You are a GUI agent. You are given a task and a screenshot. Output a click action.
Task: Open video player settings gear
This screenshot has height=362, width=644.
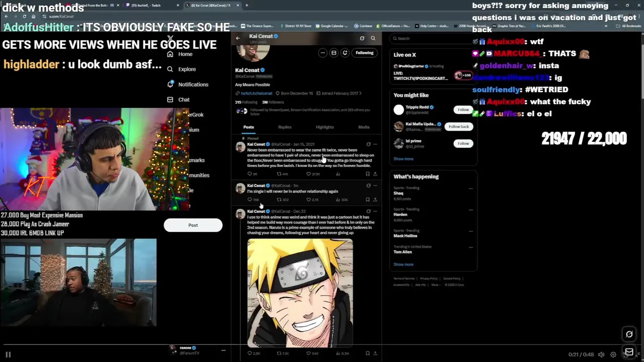[x=613, y=354]
